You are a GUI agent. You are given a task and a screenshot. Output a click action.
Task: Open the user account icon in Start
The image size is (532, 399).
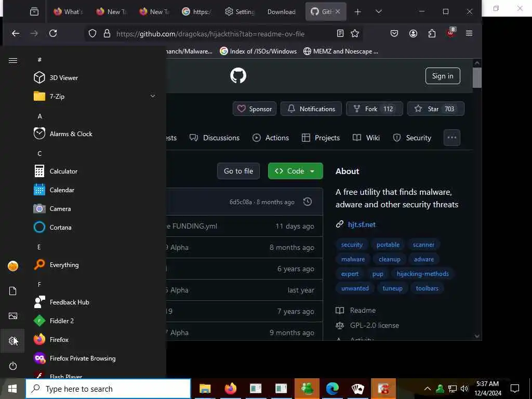point(13,266)
